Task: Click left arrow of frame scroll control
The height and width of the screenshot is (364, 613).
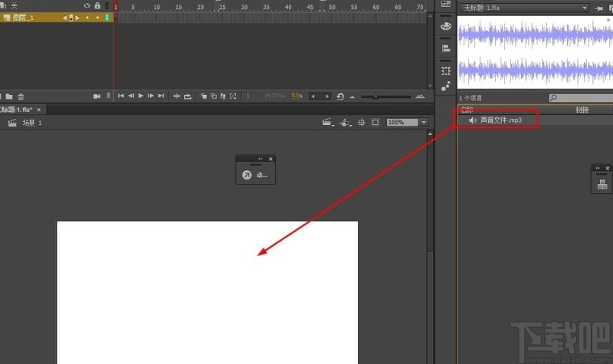Action: click(313, 97)
